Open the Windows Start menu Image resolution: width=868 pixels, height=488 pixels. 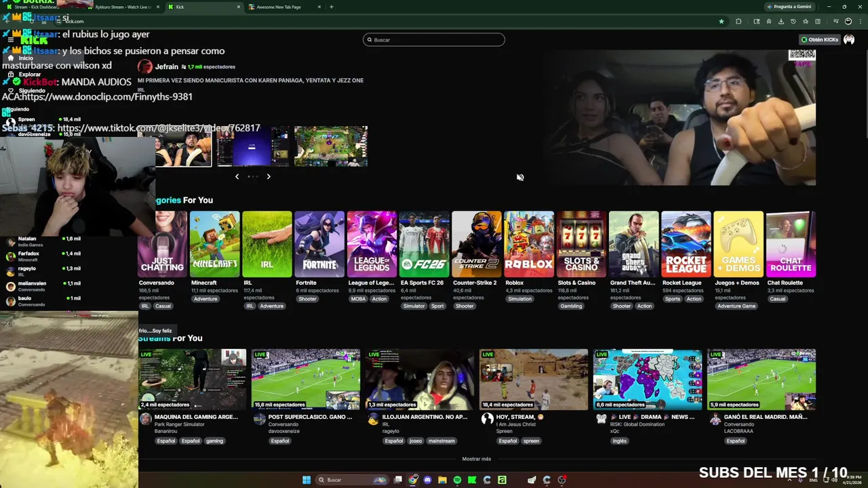tap(307, 480)
